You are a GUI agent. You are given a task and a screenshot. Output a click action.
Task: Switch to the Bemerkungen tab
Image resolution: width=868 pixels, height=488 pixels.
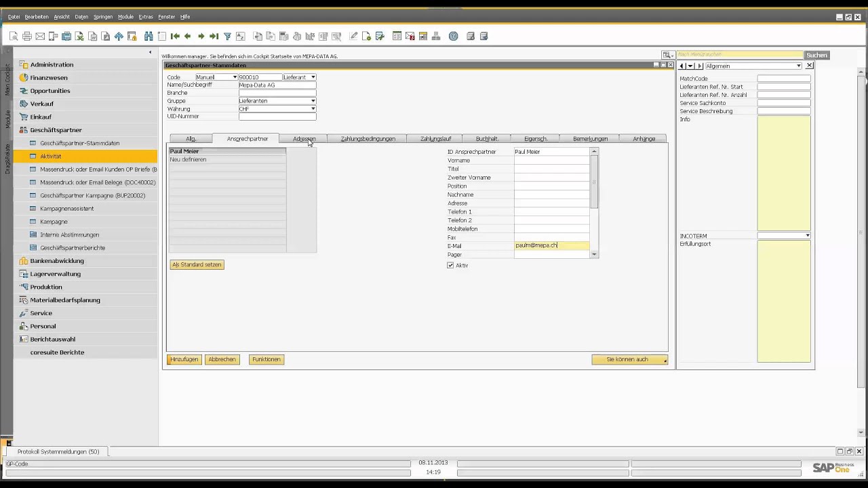click(x=590, y=138)
